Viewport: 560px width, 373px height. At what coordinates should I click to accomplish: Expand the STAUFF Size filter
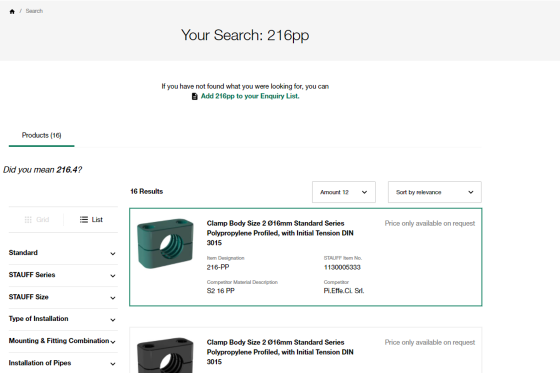63,297
